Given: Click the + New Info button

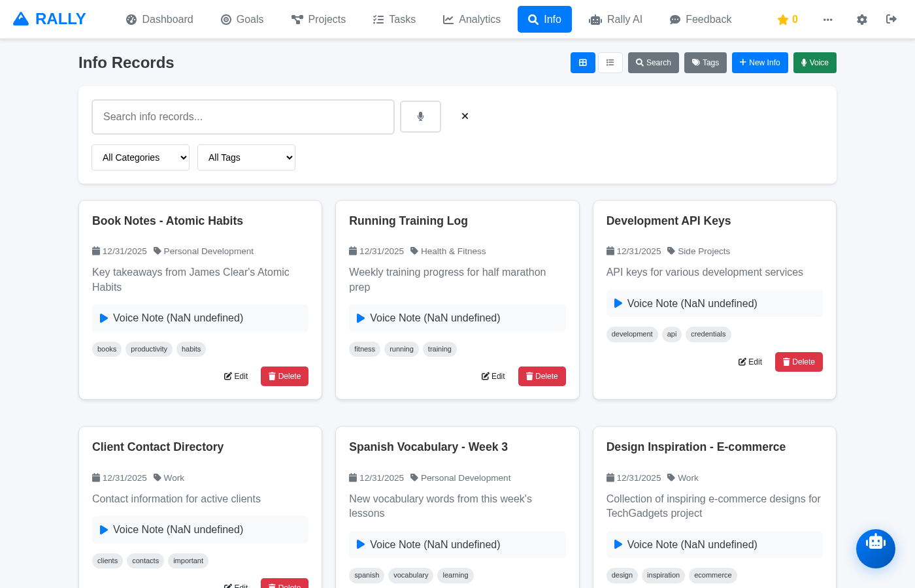Looking at the screenshot, I should click(759, 62).
